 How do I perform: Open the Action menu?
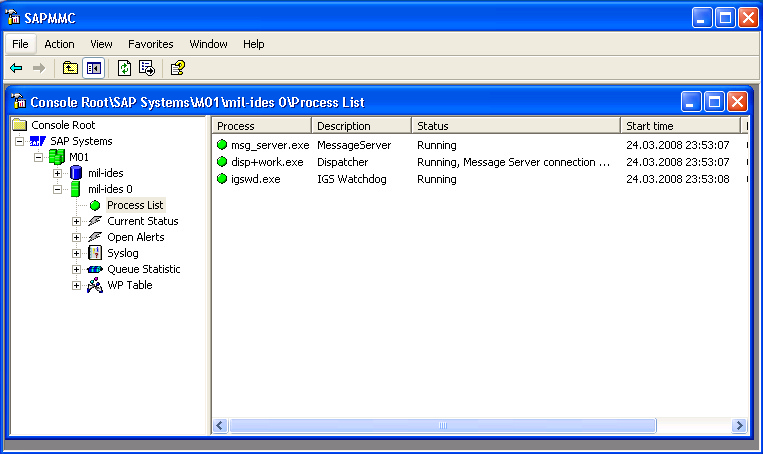(x=59, y=44)
